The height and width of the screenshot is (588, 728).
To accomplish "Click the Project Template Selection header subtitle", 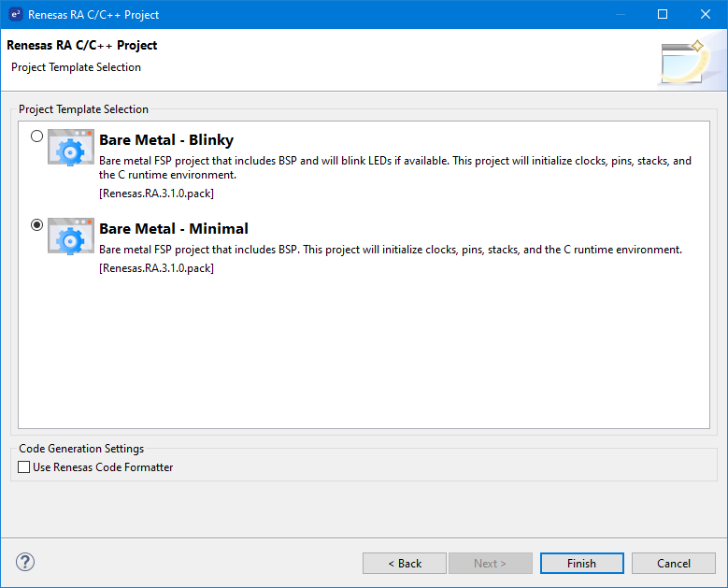I will [x=76, y=67].
